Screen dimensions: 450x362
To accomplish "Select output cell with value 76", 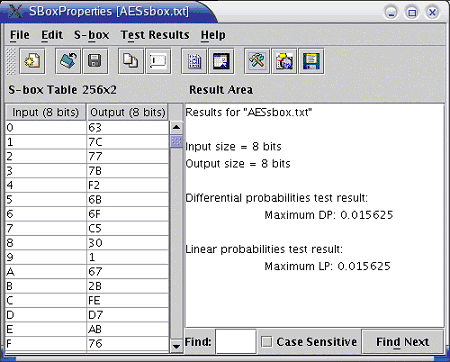I will point(128,344).
